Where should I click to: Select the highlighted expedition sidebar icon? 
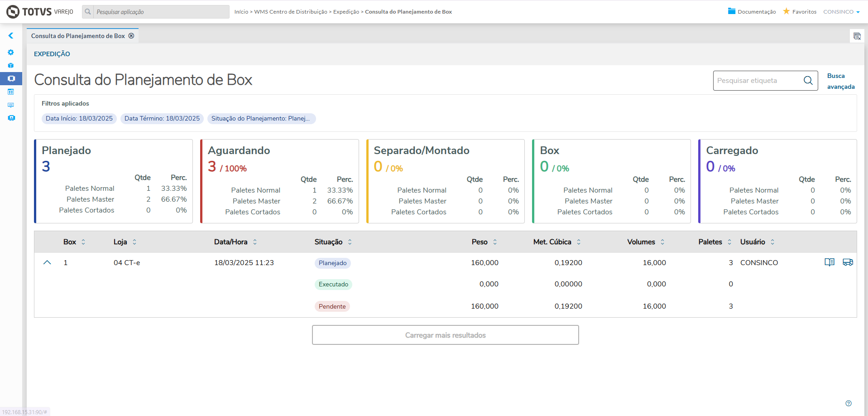[11, 79]
